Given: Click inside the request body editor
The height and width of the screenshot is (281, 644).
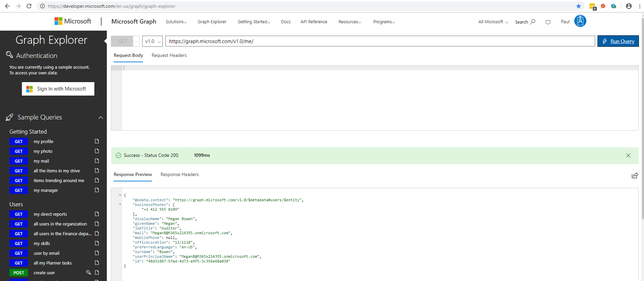Looking at the screenshot, I should (380, 98).
